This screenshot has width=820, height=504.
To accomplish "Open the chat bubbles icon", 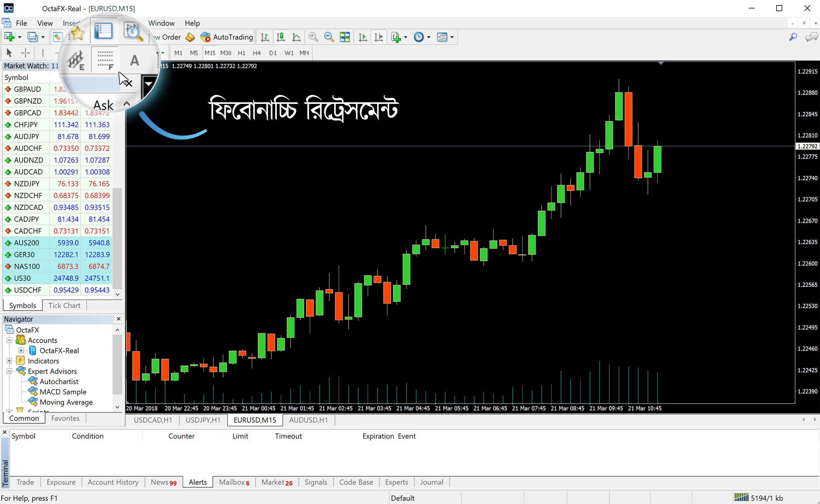I will (x=812, y=37).
